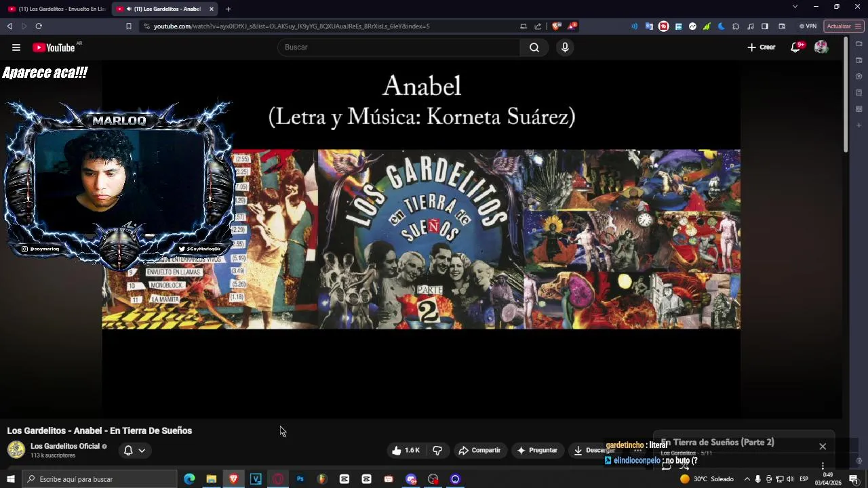This screenshot has height=488, width=868.
Task: Click the Crear button on YouTube
Action: pyautogui.click(x=761, y=47)
